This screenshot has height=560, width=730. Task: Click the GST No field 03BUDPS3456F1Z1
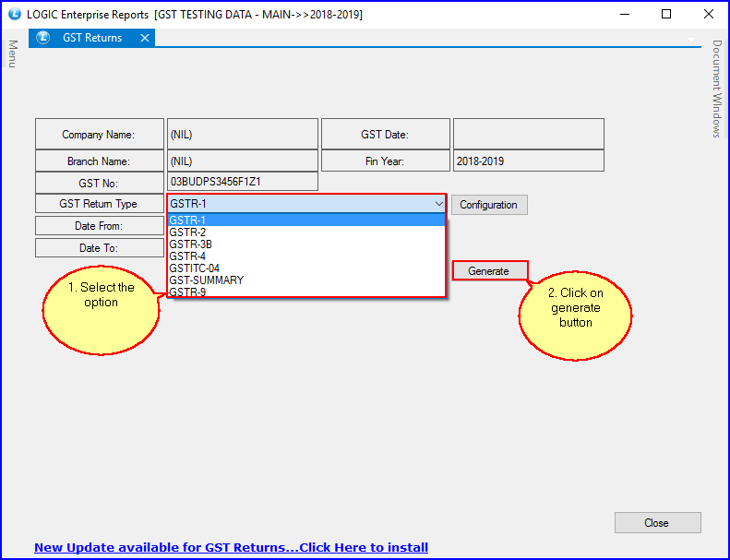coord(243,182)
